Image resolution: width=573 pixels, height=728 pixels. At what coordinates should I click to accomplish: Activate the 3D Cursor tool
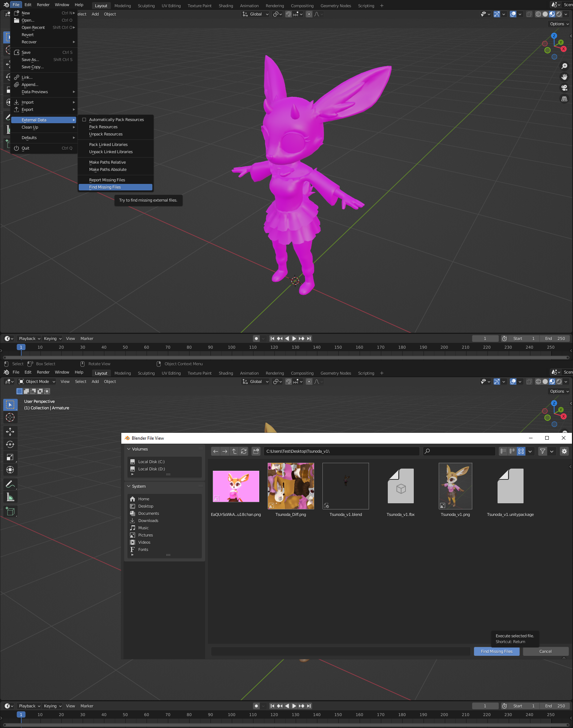pos(10,417)
